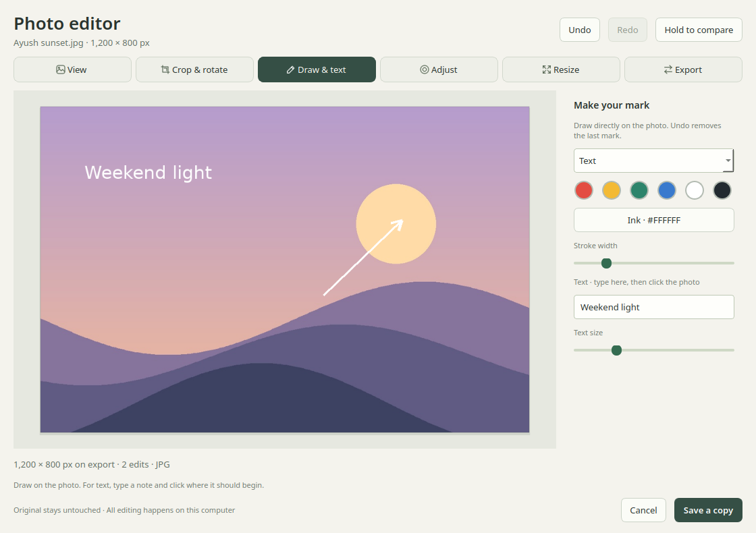The height and width of the screenshot is (533, 756).
Task: Click Hold to compare button
Action: [x=699, y=30]
